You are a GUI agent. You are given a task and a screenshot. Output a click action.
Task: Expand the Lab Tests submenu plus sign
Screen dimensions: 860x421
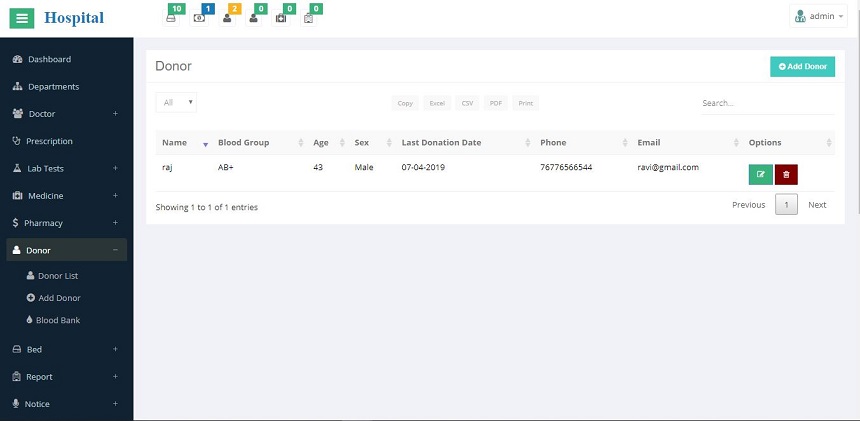(115, 168)
